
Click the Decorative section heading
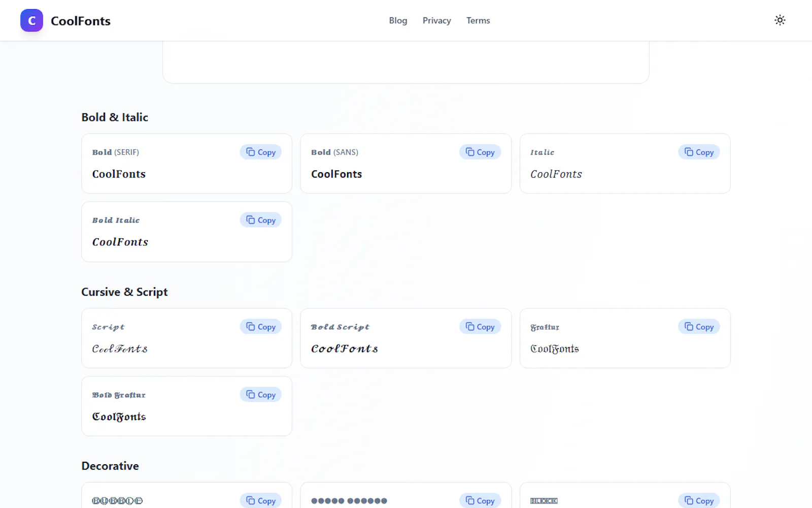(x=110, y=466)
